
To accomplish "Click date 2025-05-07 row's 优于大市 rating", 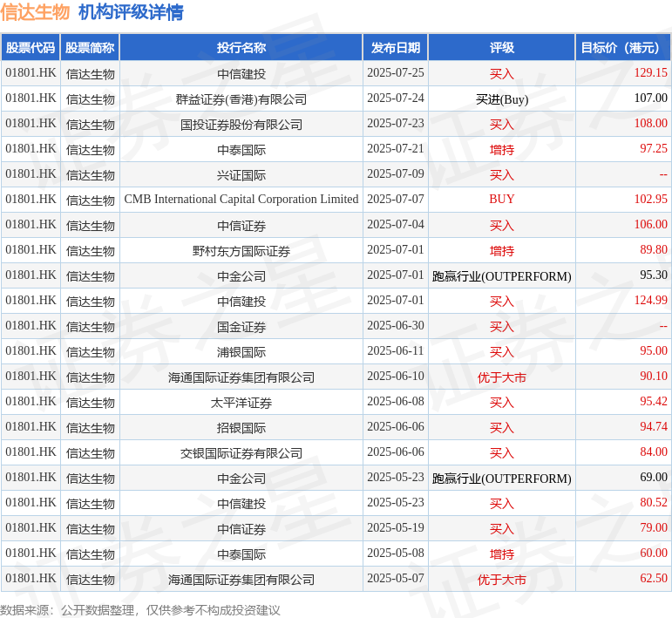I will point(502,580).
